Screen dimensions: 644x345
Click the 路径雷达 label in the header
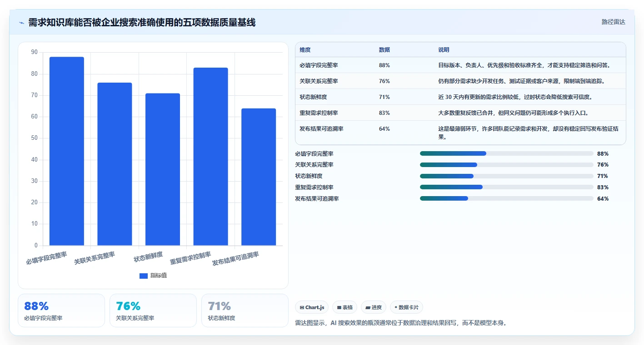[614, 22]
